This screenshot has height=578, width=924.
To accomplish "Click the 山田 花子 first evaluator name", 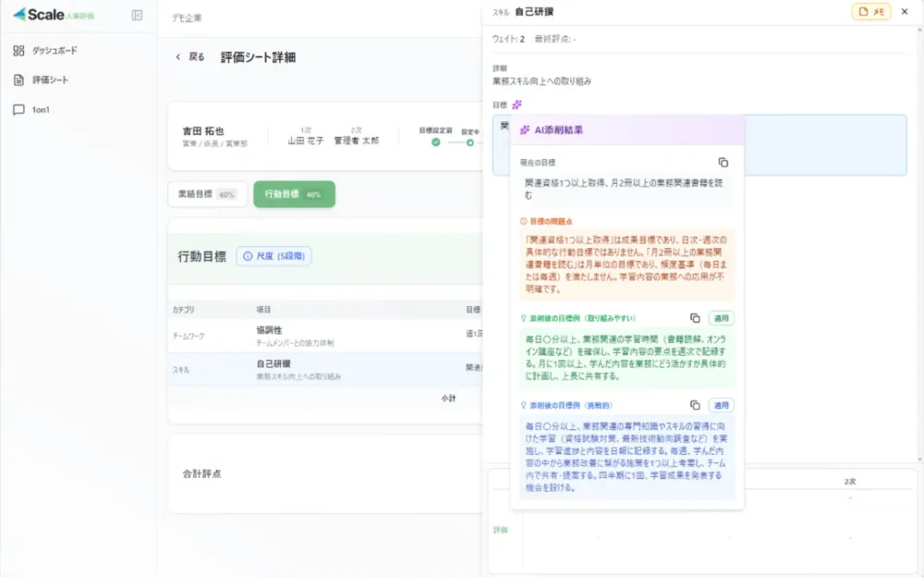I will pyautogui.click(x=306, y=141).
